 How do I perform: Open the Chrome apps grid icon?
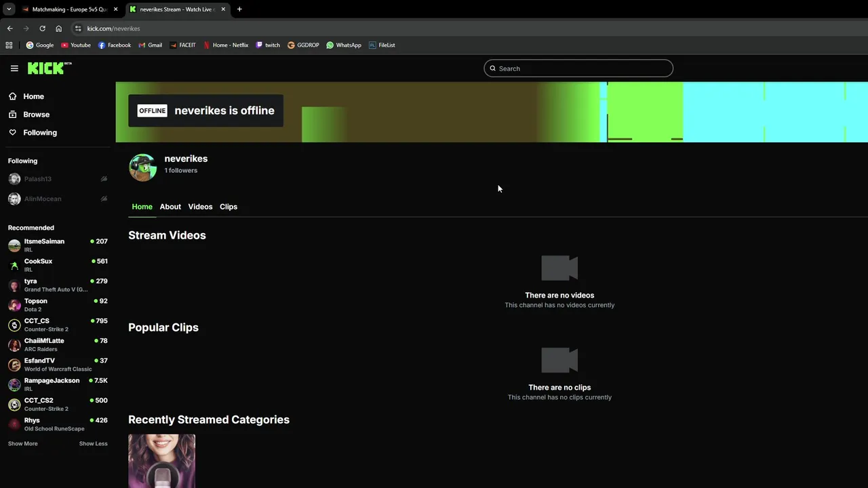pyautogui.click(x=9, y=45)
